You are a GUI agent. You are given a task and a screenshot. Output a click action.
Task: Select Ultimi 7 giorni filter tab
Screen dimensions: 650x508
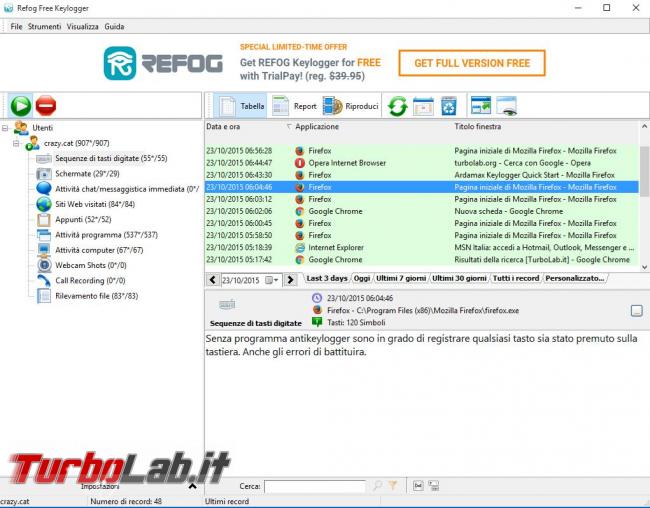point(401,278)
